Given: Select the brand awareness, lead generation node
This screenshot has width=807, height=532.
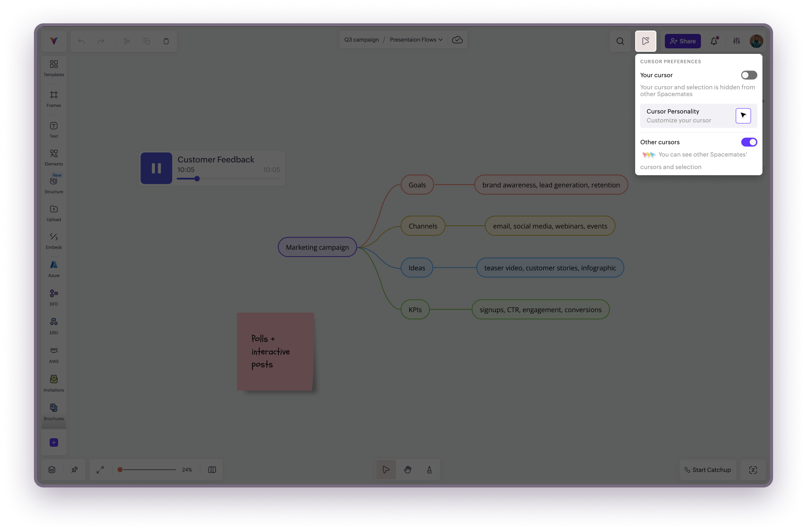Looking at the screenshot, I should [x=551, y=185].
